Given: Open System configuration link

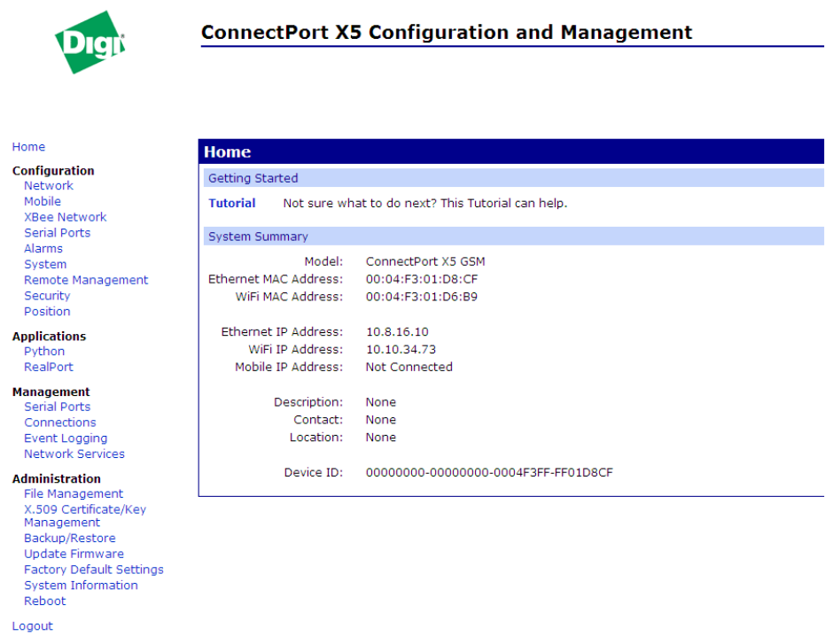Looking at the screenshot, I should click(x=45, y=265).
